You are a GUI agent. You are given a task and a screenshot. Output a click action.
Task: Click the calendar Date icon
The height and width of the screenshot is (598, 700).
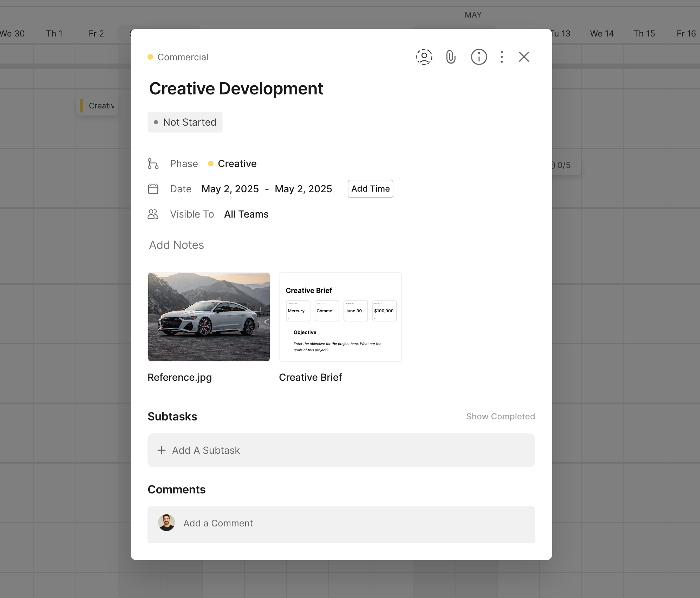point(153,189)
